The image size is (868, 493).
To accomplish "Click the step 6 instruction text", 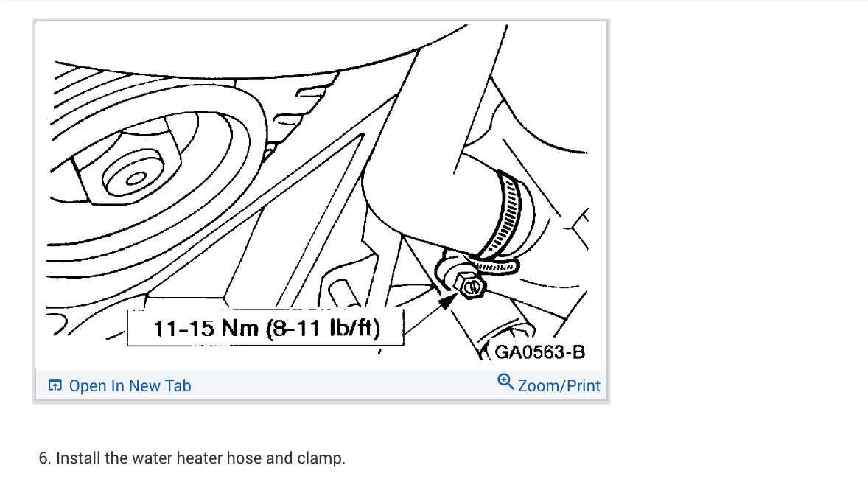I will [x=192, y=458].
